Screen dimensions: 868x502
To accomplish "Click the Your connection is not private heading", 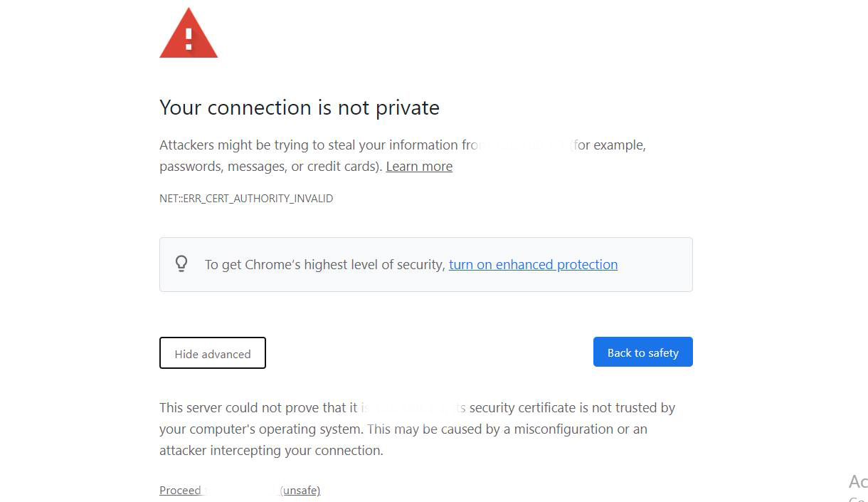I will point(300,108).
